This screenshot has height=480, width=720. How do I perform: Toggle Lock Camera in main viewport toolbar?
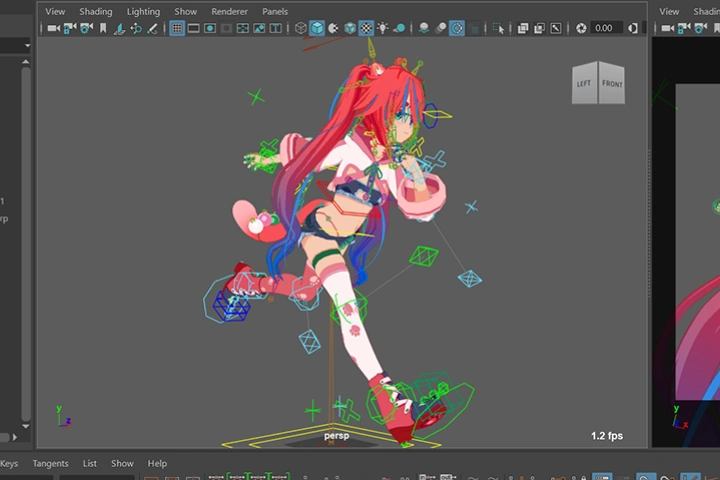tap(70, 28)
